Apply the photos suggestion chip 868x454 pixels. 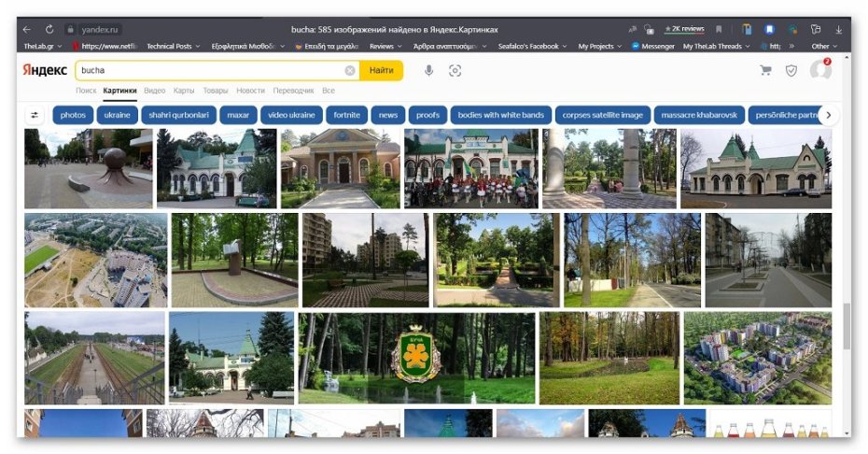click(73, 115)
